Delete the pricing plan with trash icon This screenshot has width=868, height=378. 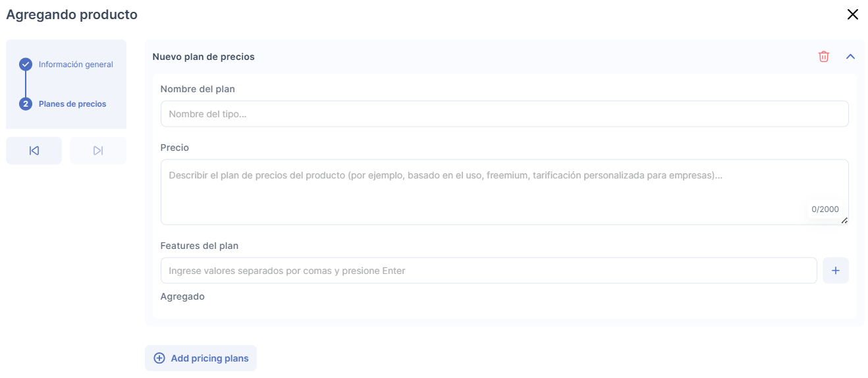pyautogui.click(x=823, y=57)
